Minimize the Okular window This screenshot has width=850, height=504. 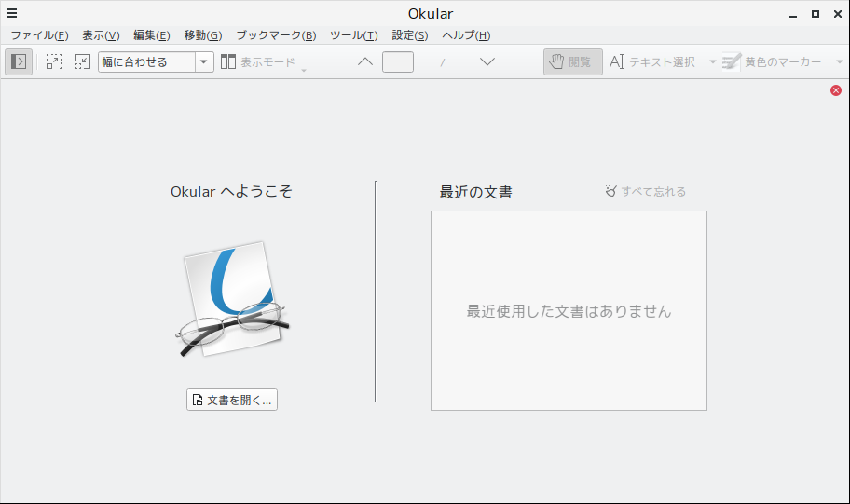coord(793,14)
